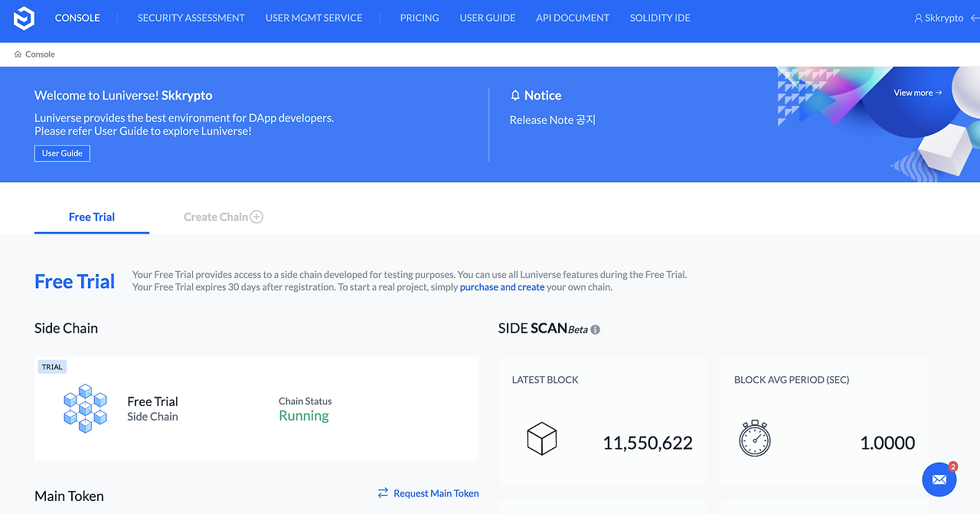The image size is (980, 514).
Task: Click the stopwatch icon in block period card
Action: pos(755,438)
